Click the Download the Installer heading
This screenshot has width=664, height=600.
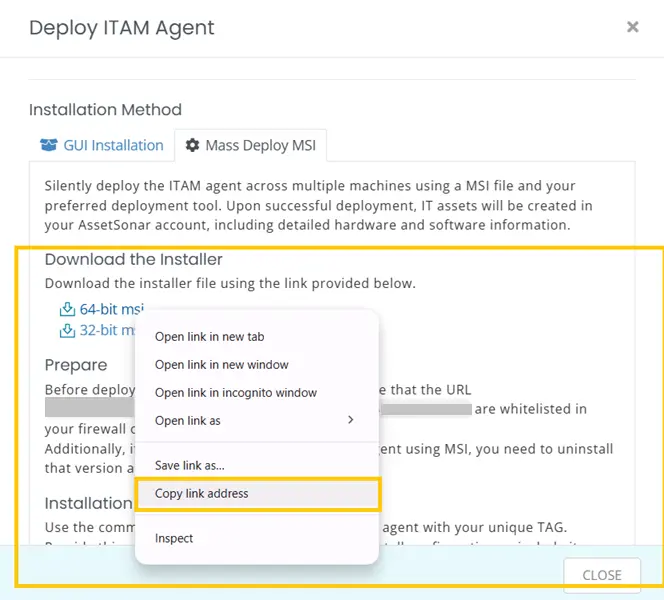133,260
